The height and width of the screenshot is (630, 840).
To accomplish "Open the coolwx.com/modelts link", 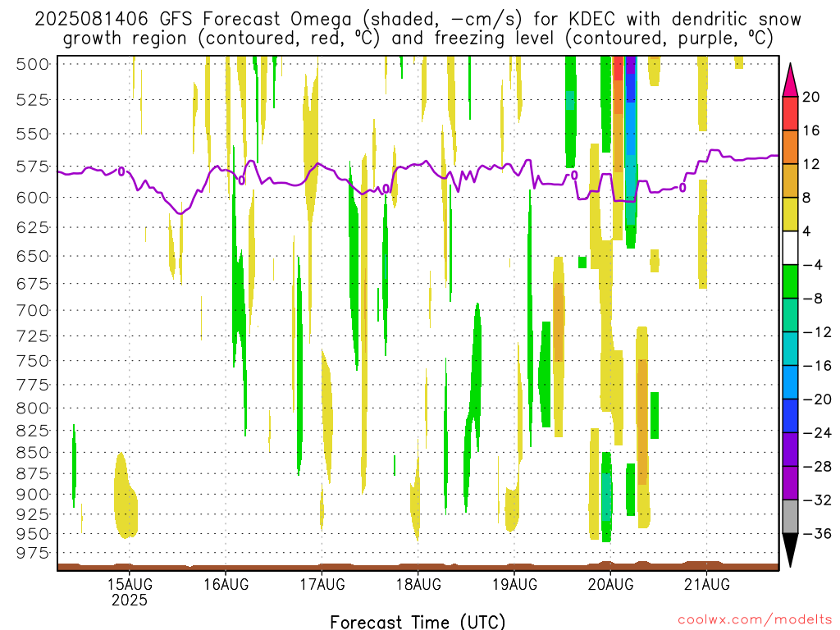I will [x=755, y=620].
